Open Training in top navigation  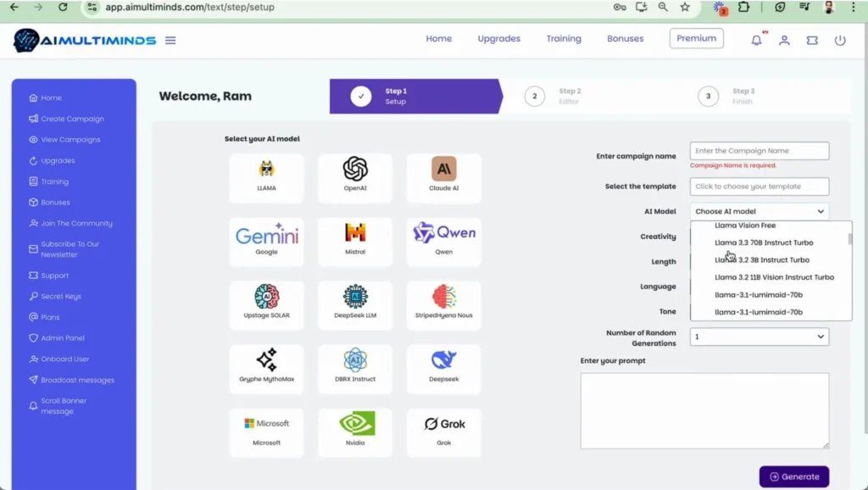(564, 39)
